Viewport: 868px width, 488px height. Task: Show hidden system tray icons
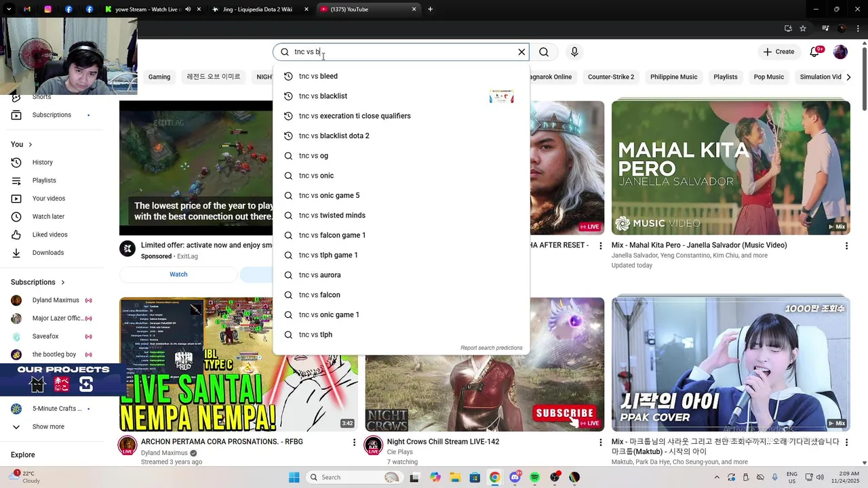(x=717, y=477)
